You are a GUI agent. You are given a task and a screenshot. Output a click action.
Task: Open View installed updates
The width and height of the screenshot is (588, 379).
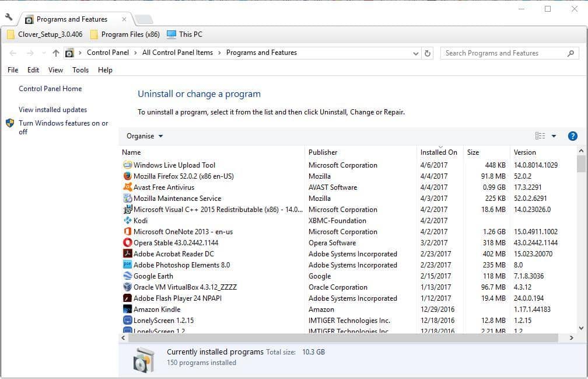tap(52, 110)
